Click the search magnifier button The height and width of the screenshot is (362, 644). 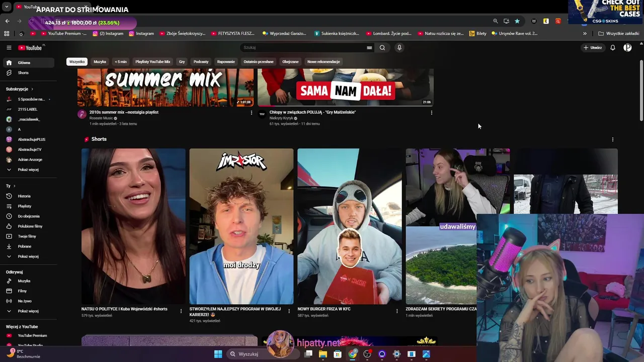coord(382,48)
